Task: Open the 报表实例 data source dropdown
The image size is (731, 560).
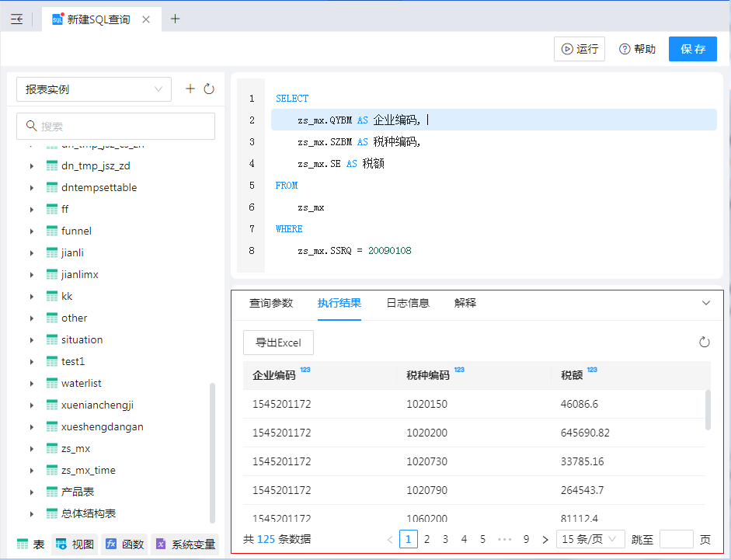Action: (x=93, y=89)
